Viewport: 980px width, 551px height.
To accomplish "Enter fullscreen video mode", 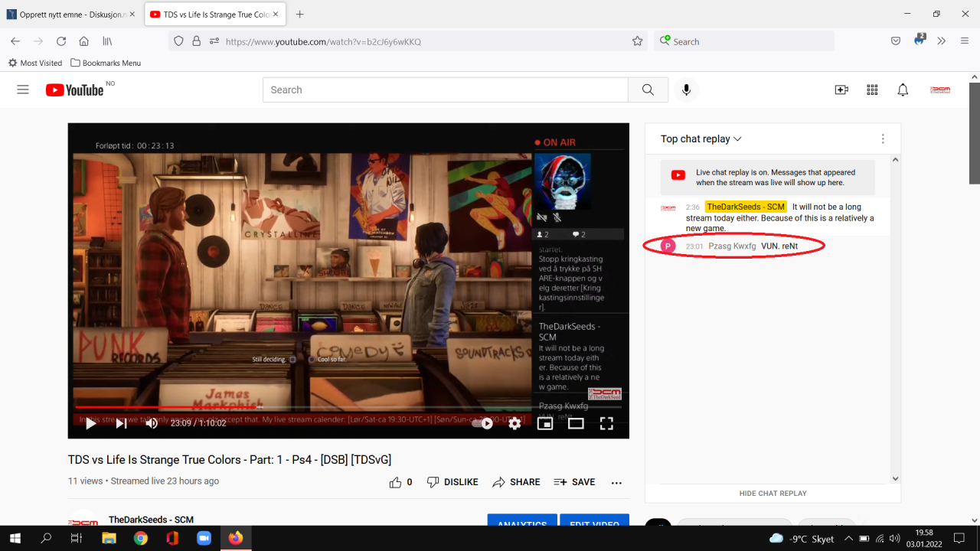I will click(x=606, y=423).
